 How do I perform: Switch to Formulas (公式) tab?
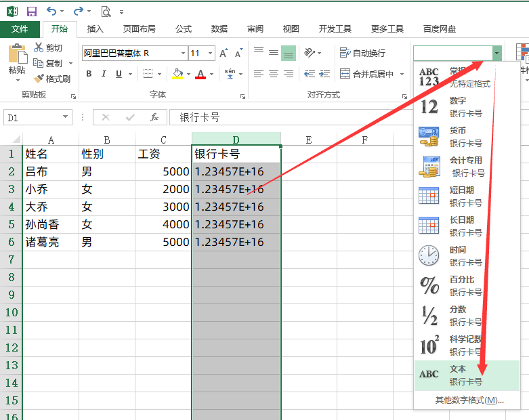pos(184,29)
